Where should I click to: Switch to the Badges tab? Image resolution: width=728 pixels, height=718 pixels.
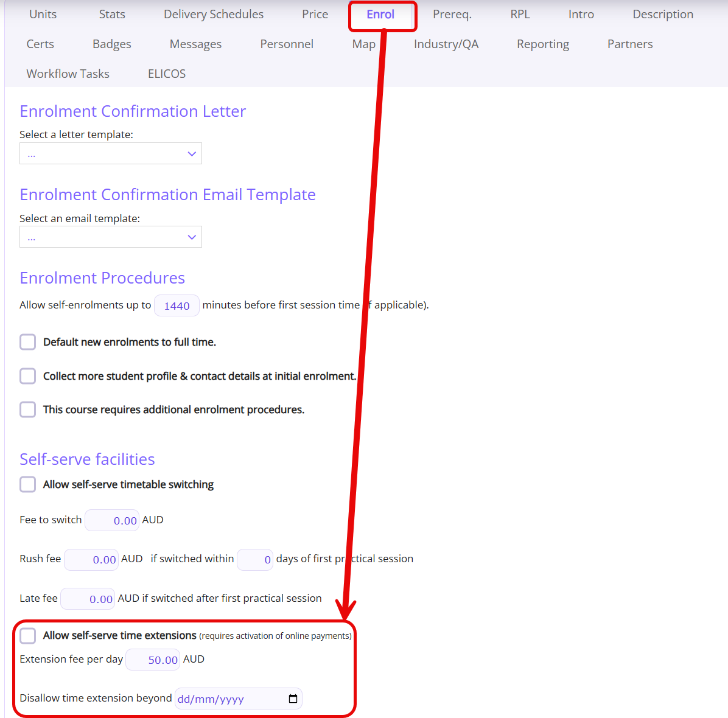[x=112, y=44]
